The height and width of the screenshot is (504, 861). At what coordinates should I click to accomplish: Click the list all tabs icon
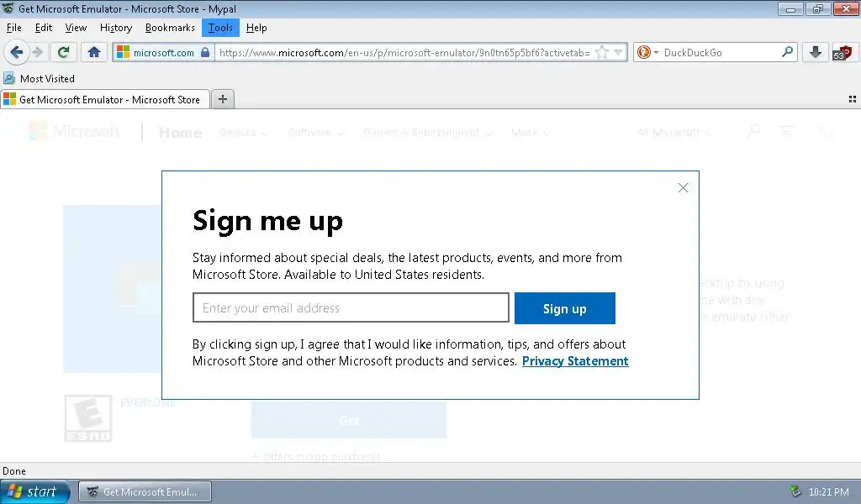(x=853, y=99)
